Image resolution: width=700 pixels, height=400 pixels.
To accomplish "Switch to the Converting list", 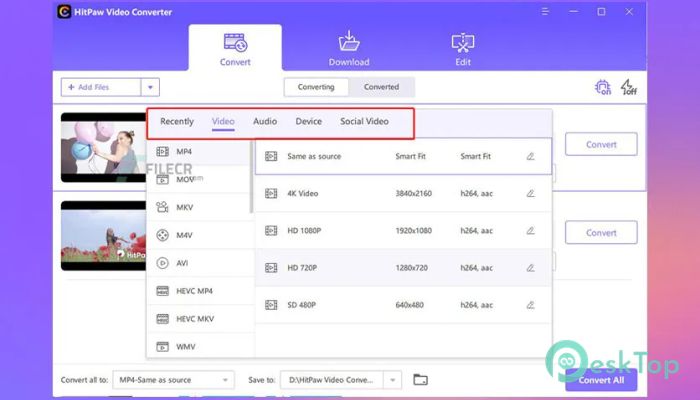I will (x=316, y=87).
